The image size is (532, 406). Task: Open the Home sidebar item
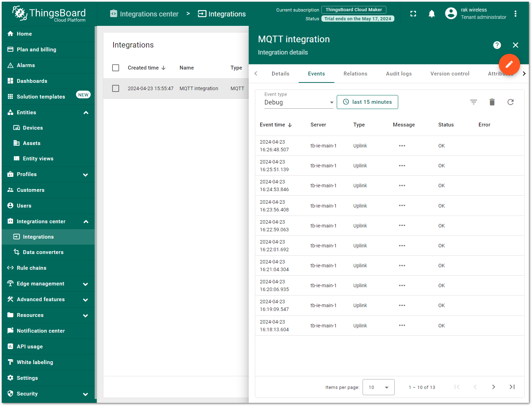pos(48,34)
